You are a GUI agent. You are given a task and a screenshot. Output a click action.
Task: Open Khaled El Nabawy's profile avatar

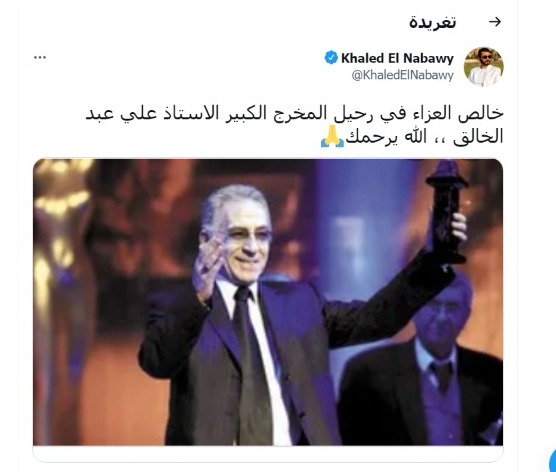coord(483,67)
